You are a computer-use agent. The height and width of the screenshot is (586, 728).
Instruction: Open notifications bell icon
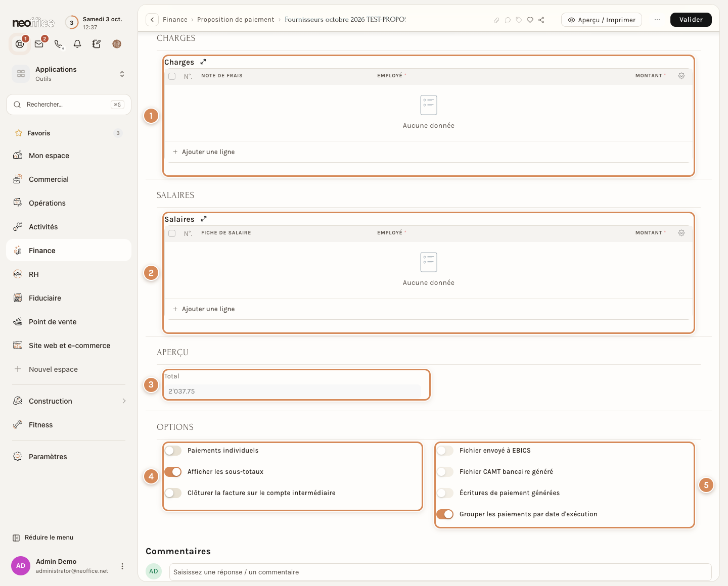pos(77,44)
